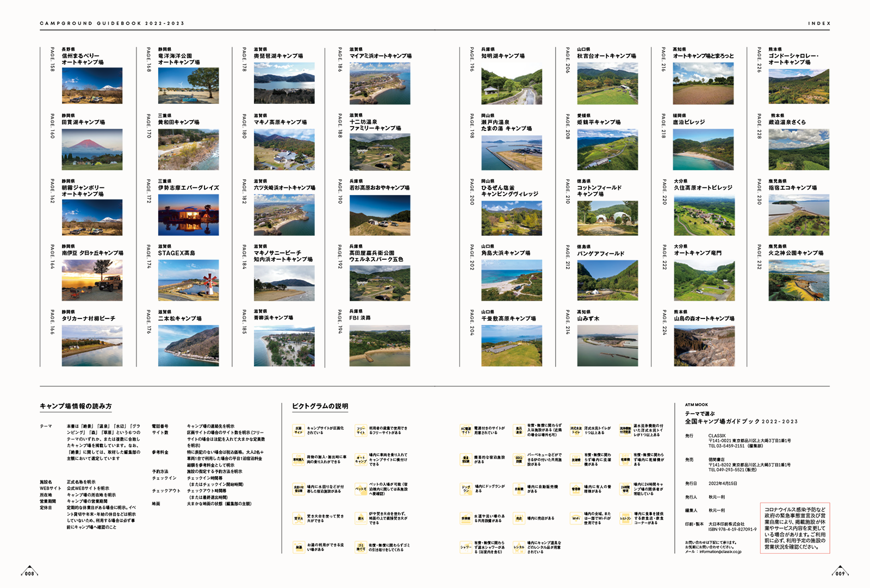
Task: Select the オートキャンプ pictogram icon
Action: (361, 460)
